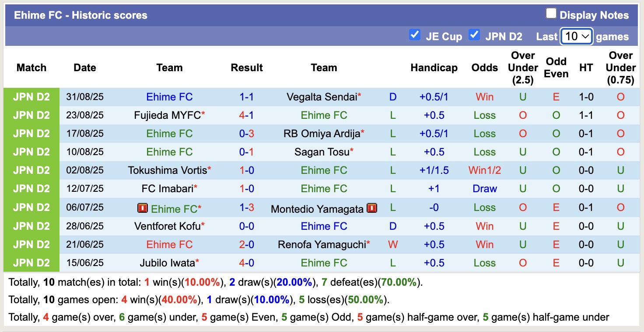Open the Ventforet Kofu team link

167,226
